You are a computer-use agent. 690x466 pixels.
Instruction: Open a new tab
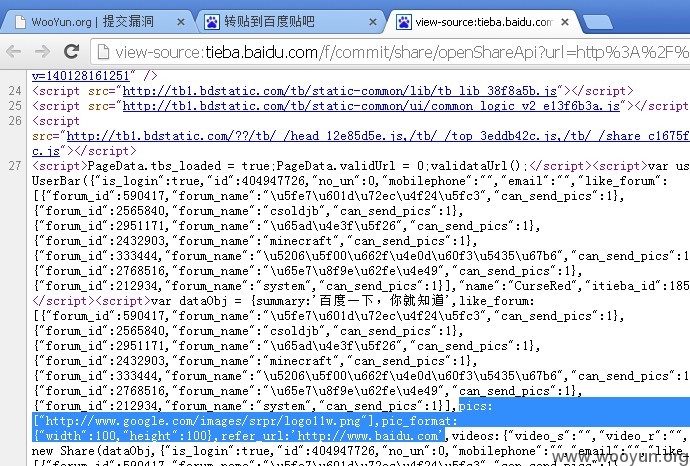tap(597, 22)
